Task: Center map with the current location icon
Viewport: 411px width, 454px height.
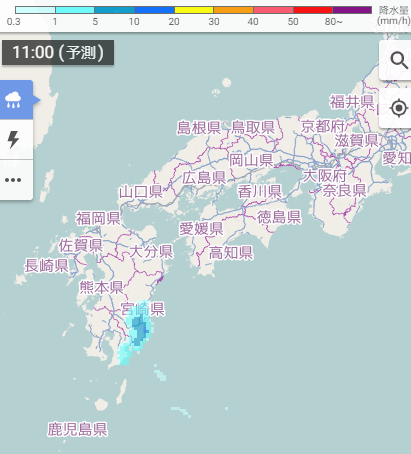Action: [x=399, y=108]
